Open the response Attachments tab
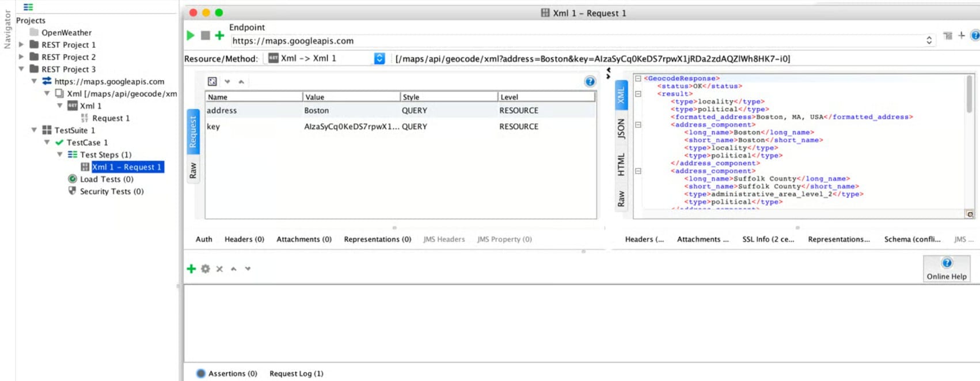Viewport: 980px width, 381px height. pyautogui.click(x=702, y=239)
